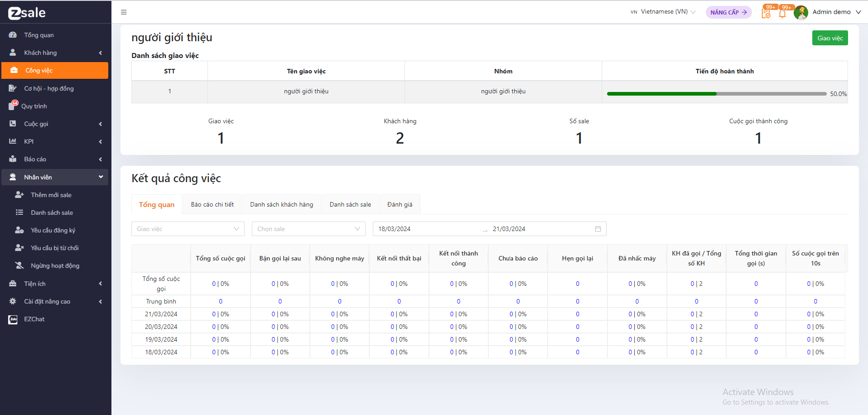This screenshot has width=868, height=415.
Task: Expand the KPI submenu arrow
Action: click(x=101, y=142)
